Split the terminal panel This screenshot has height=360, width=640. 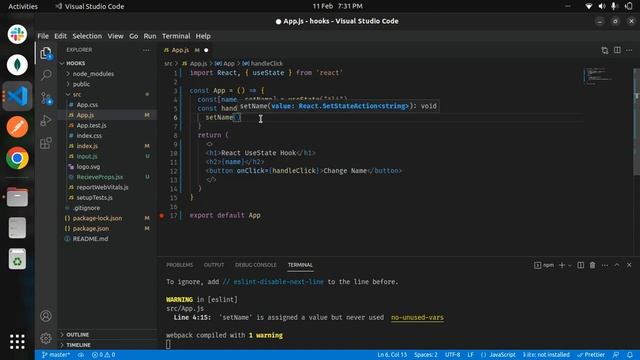[x=580, y=265]
